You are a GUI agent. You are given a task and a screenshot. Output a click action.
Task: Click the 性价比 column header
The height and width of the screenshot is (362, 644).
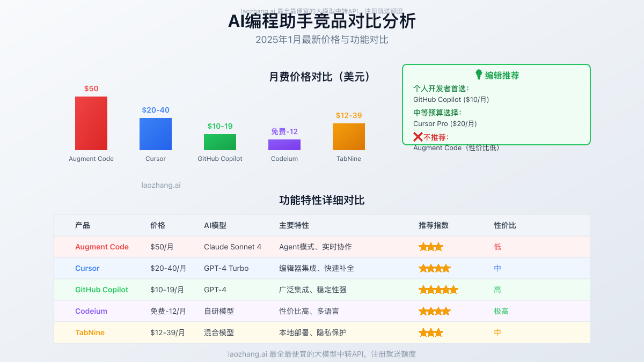pyautogui.click(x=505, y=225)
